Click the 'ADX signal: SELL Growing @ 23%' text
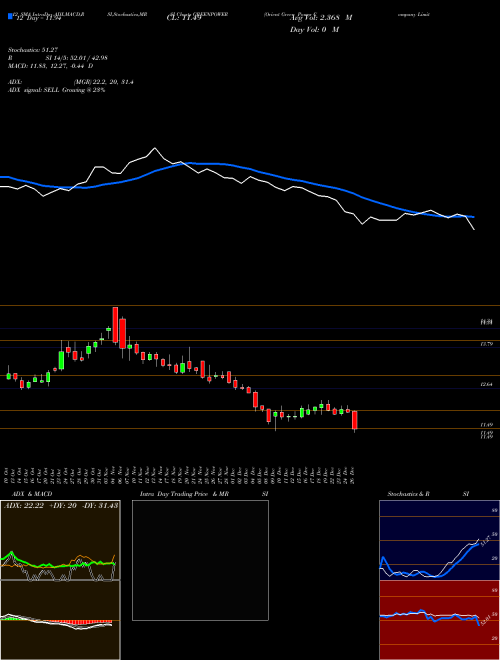The height and width of the screenshot is (660, 500). 56,90
